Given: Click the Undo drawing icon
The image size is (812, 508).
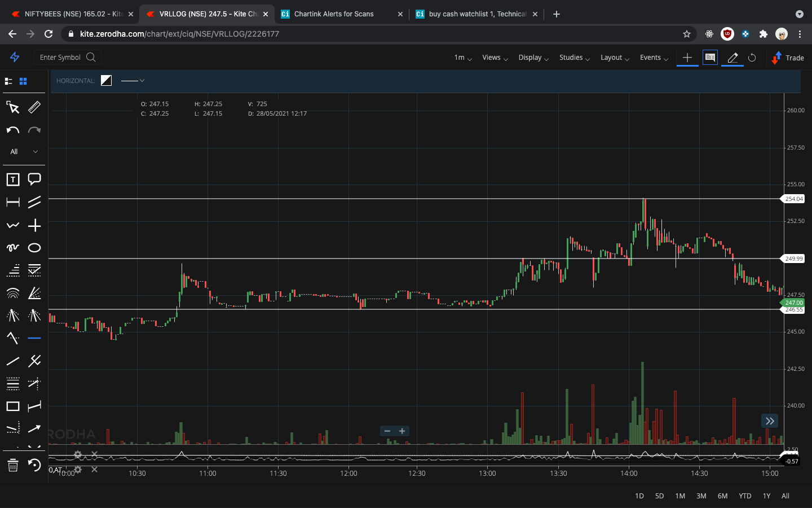Looking at the screenshot, I should 12,130.
